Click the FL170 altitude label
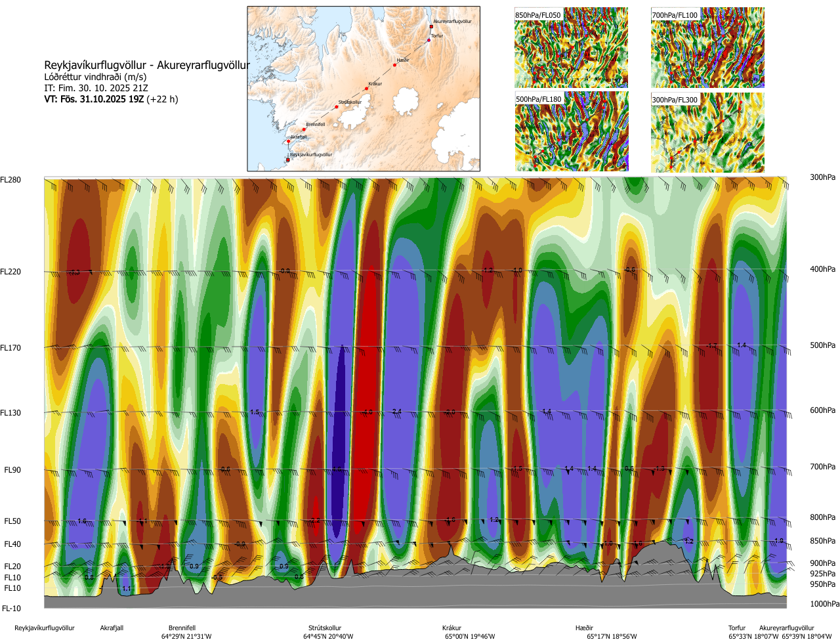 (10, 348)
